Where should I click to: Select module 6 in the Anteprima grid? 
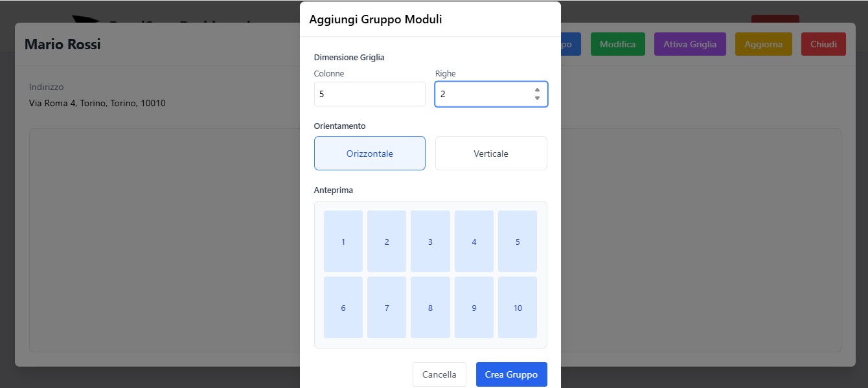tap(343, 307)
